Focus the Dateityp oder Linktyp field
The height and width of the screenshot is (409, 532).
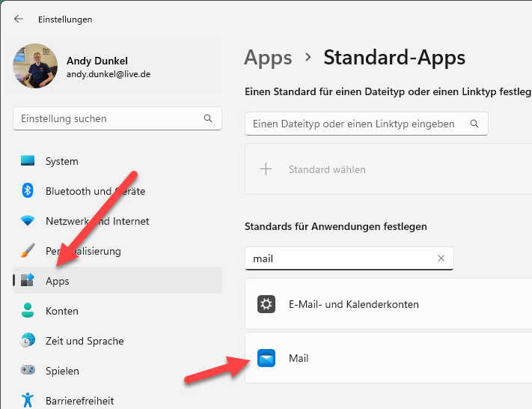367,124
